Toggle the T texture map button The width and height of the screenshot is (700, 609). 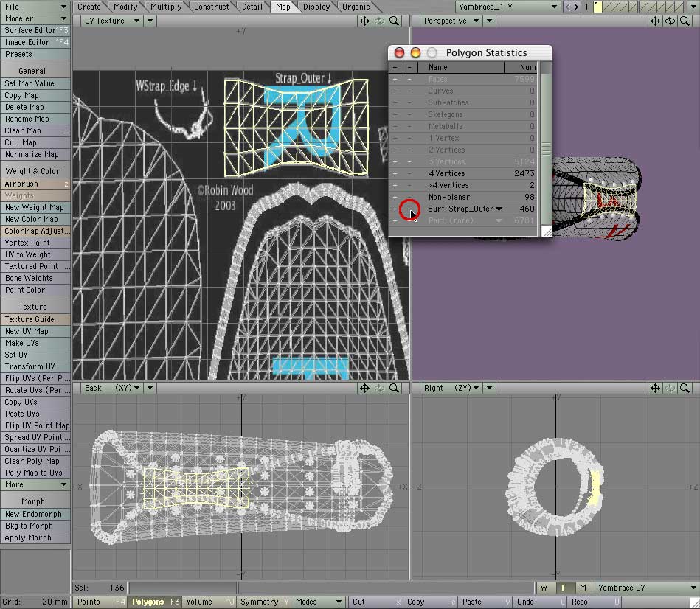563,588
